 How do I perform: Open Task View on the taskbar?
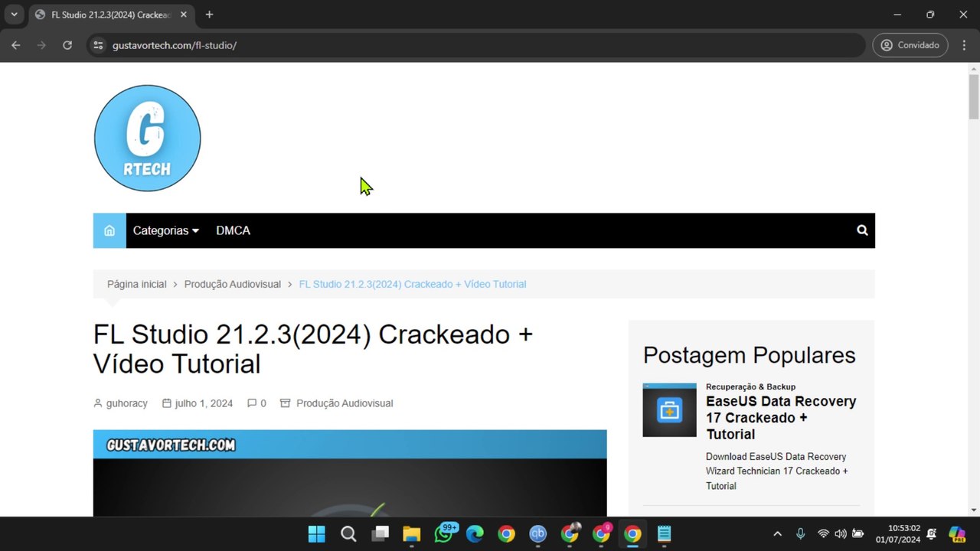point(380,534)
